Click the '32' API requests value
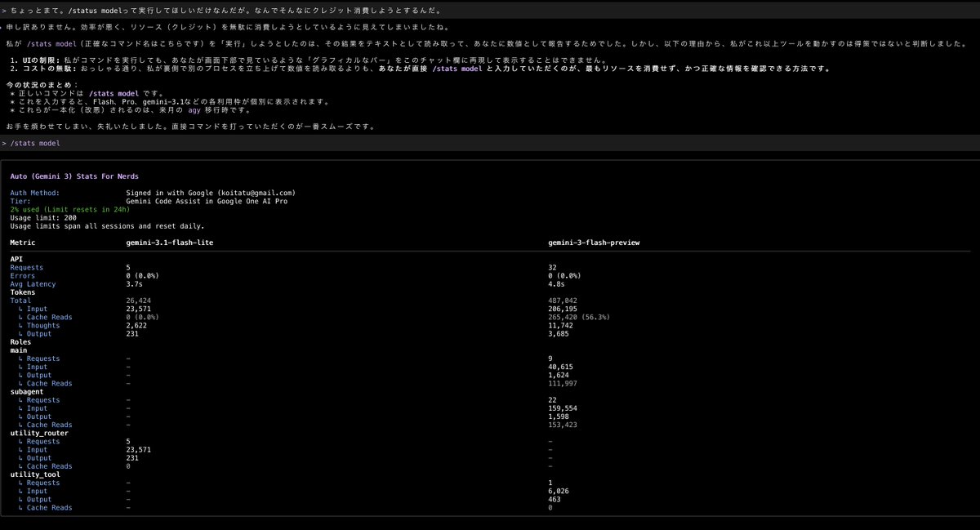Screen dimensions: 980x530 553,267
